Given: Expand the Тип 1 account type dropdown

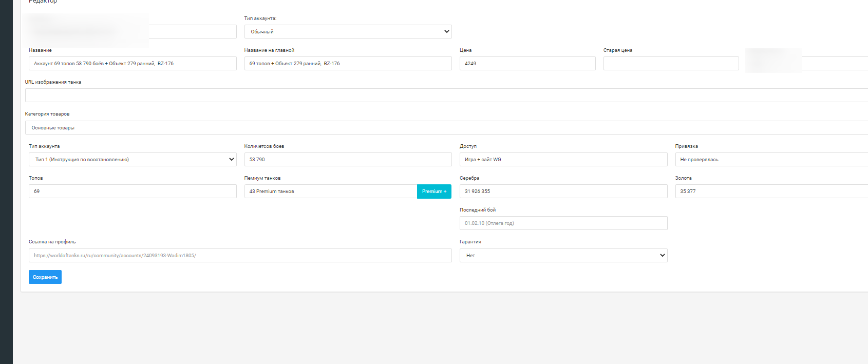Looking at the screenshot, I should point(133,160).
